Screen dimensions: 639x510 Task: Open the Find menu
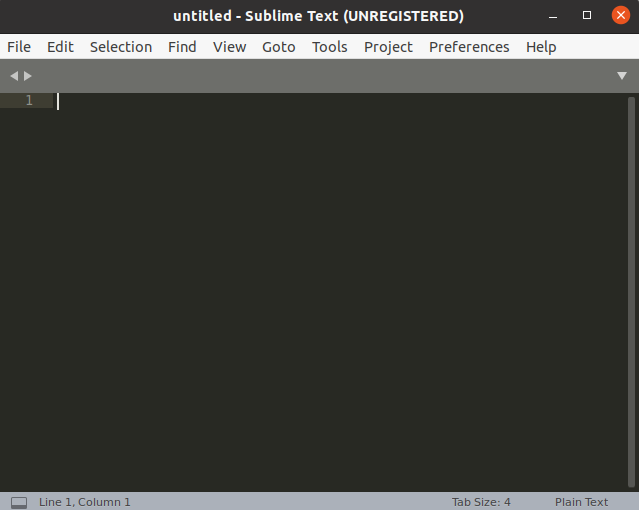point(182,47)
